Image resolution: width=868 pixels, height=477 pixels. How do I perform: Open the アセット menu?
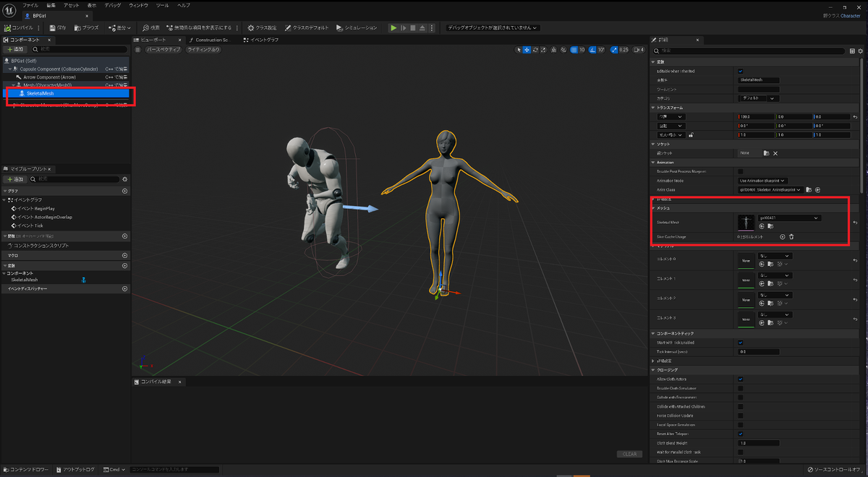tap(72, 5)
